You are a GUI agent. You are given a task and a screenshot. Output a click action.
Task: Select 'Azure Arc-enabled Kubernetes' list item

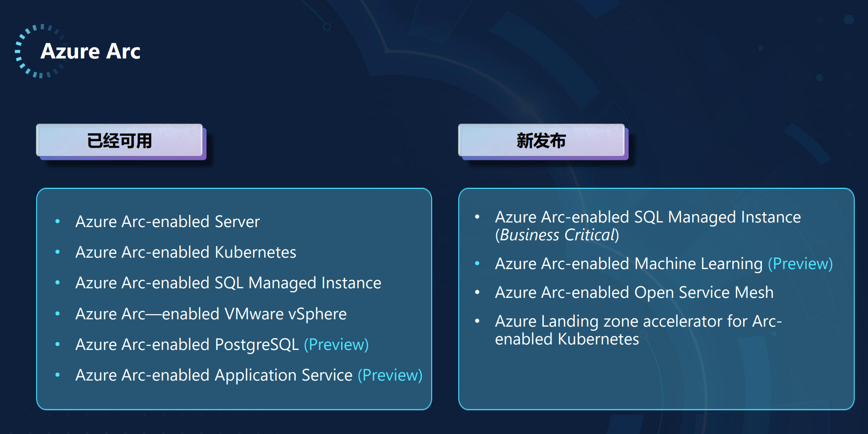point(186,252)
